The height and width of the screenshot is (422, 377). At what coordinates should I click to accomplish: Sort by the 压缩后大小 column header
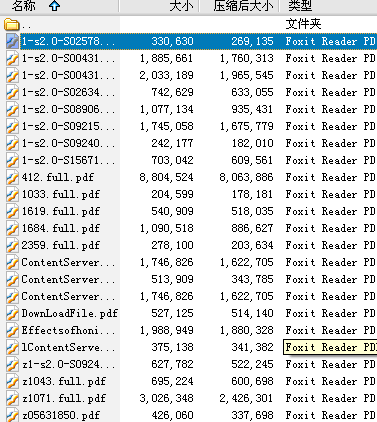tap(243, 6)
